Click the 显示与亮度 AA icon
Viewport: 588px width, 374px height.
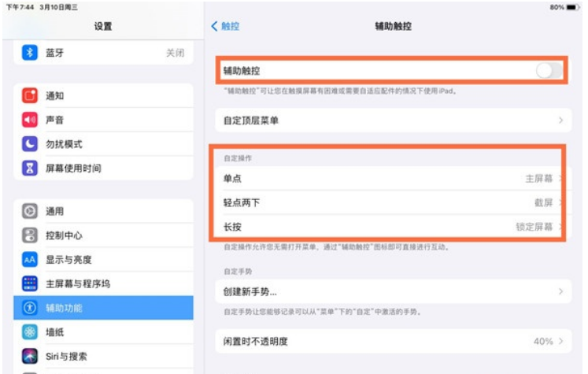[30, 260]
